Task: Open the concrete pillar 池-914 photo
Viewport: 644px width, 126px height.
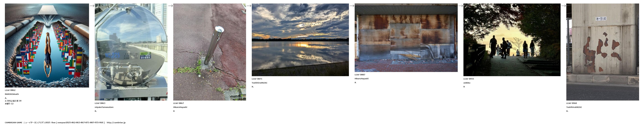Action: click(x=603, y=52)
